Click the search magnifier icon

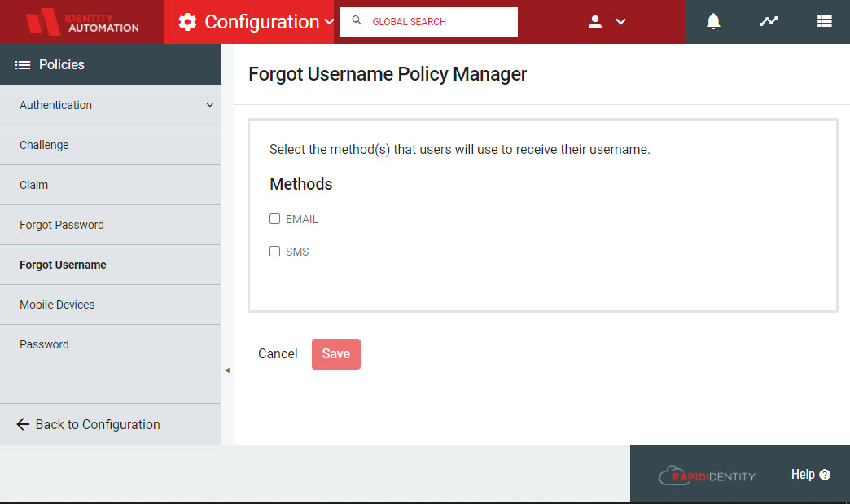point(357,20)
